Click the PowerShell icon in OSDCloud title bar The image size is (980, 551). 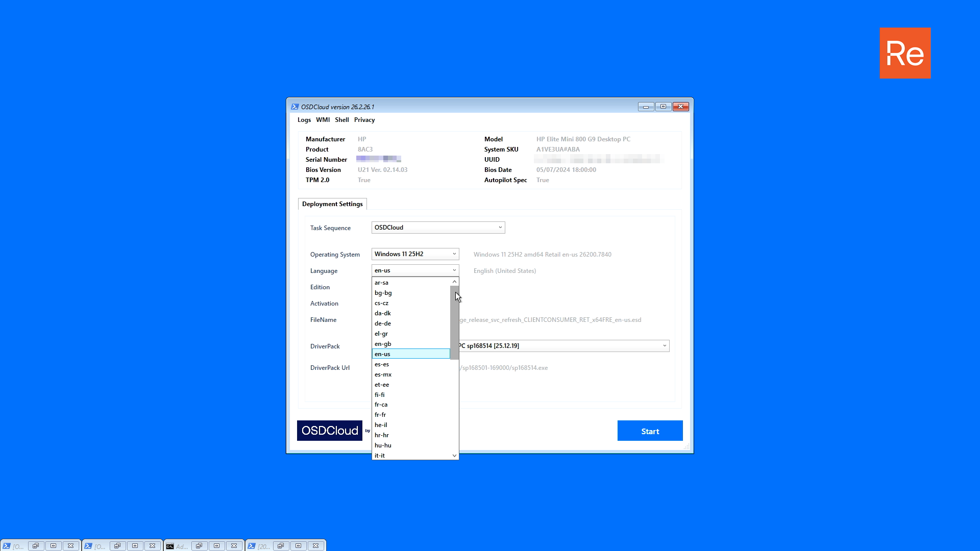point(295,107)
